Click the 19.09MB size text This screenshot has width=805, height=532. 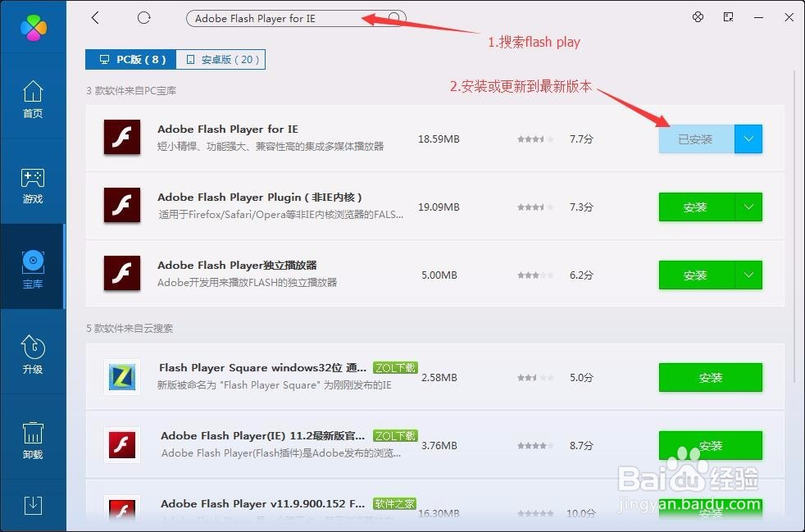(x=439, y=207)
